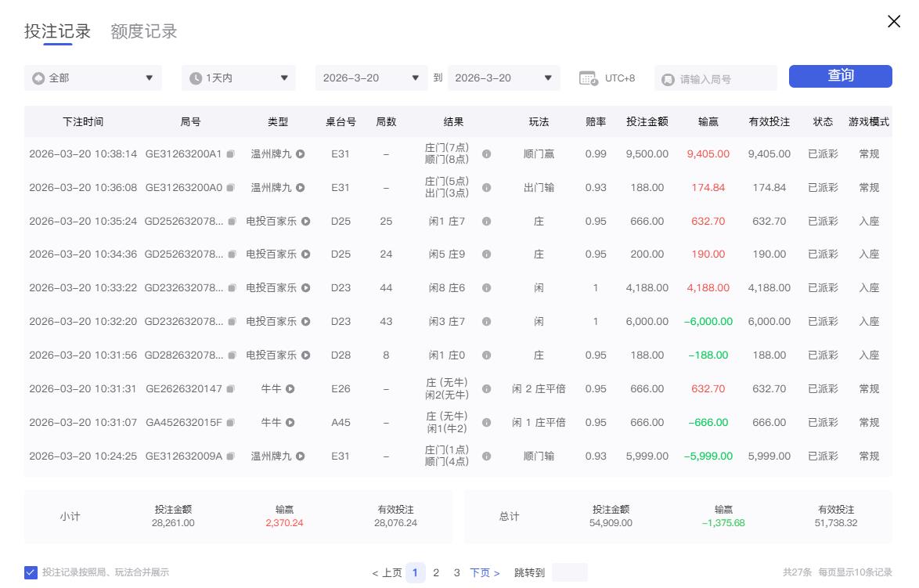
Task: Click the calendar UTC+8 timezone icon
Action: click(589, 78)
